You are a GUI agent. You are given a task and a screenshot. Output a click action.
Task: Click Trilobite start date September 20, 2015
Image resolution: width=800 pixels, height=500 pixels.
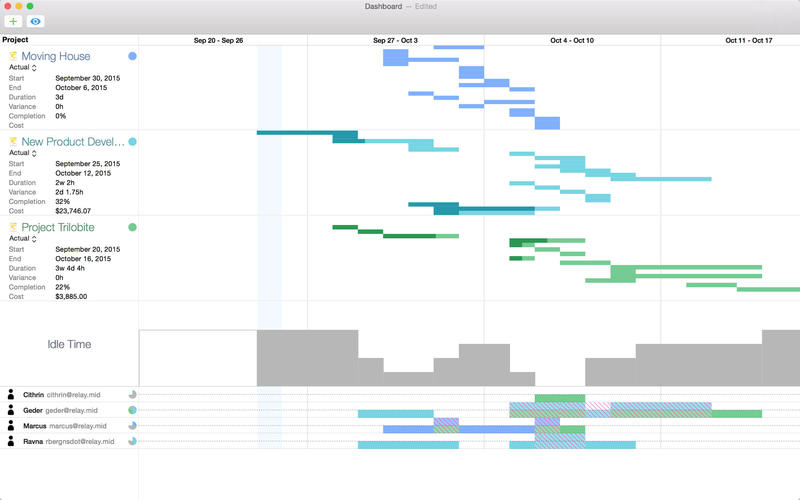(x=88, y=249)
